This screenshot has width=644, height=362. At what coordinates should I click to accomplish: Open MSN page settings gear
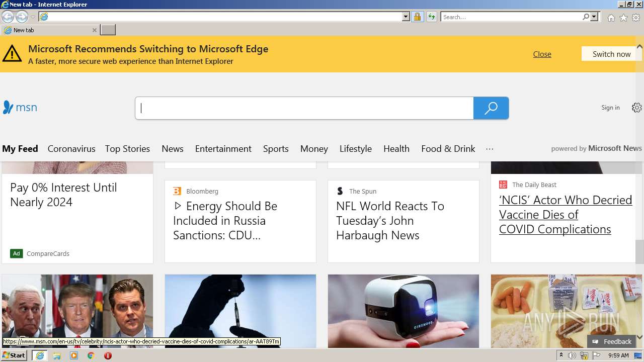tap(637, 108)
